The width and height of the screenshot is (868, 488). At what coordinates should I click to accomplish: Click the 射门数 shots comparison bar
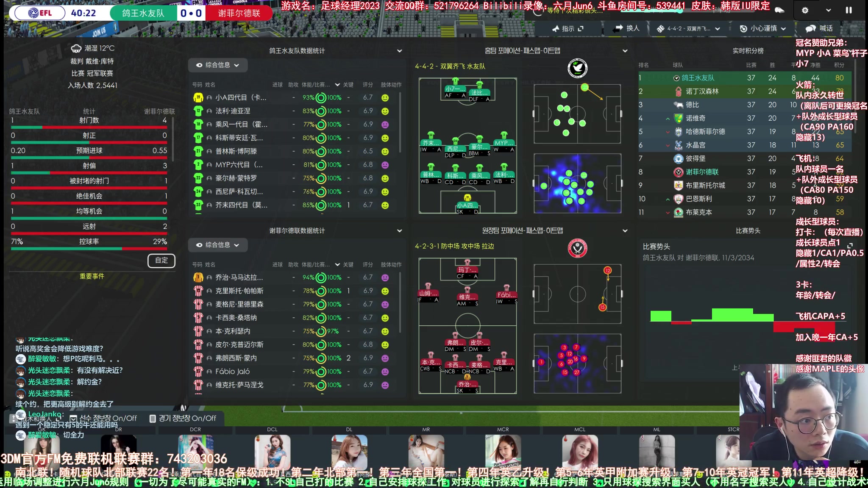89,127
